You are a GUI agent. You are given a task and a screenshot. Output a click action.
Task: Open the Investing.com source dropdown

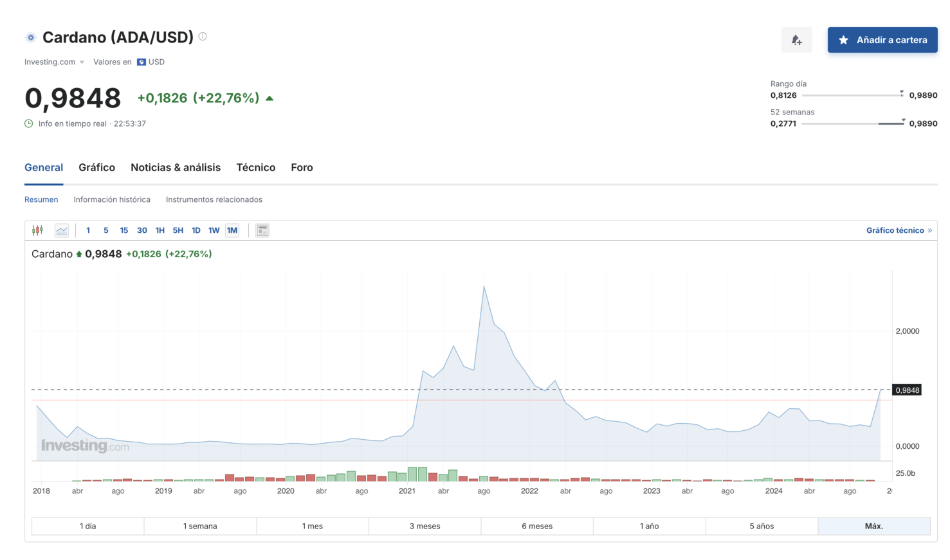(55, 62)
